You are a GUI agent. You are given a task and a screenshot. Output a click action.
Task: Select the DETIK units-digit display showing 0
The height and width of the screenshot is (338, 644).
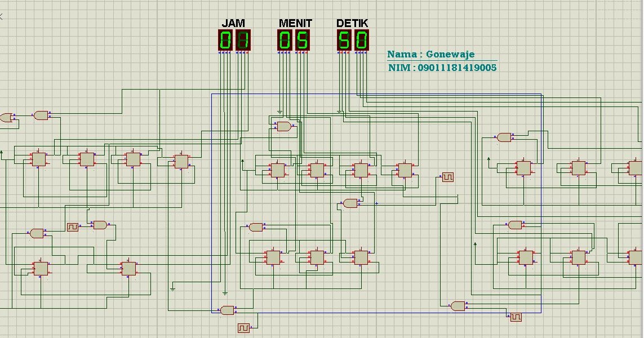(362, 40)
